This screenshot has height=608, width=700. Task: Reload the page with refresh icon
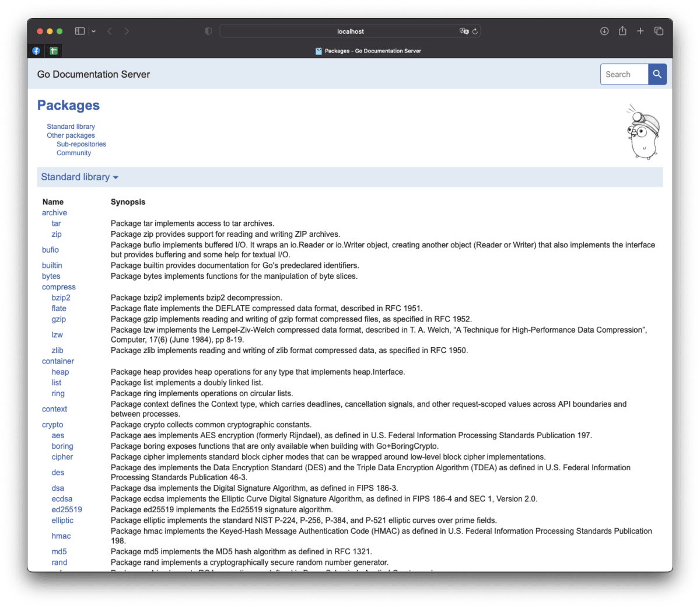[475, 32]
